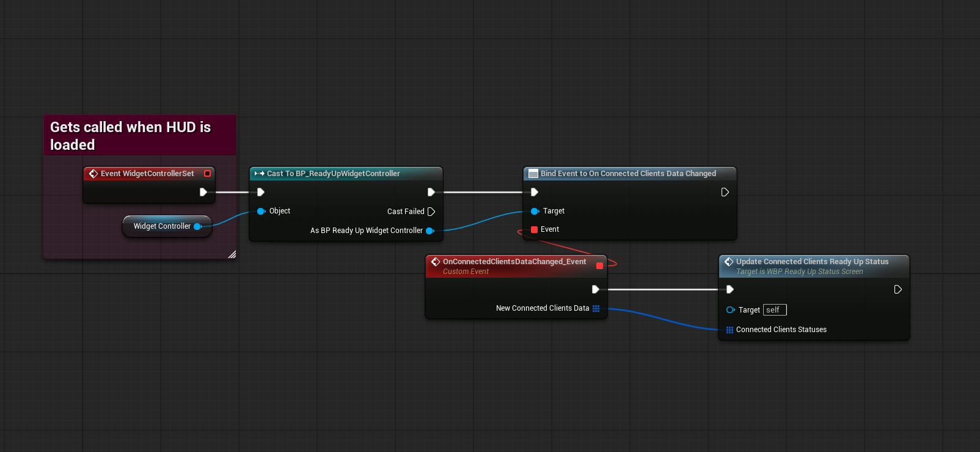The width and height of the screenshot is (980, 452).
Task: Select the Cast To BP_ReadyUpWidgetController node title
Action: pyautogui.click(x=333, y=174)
